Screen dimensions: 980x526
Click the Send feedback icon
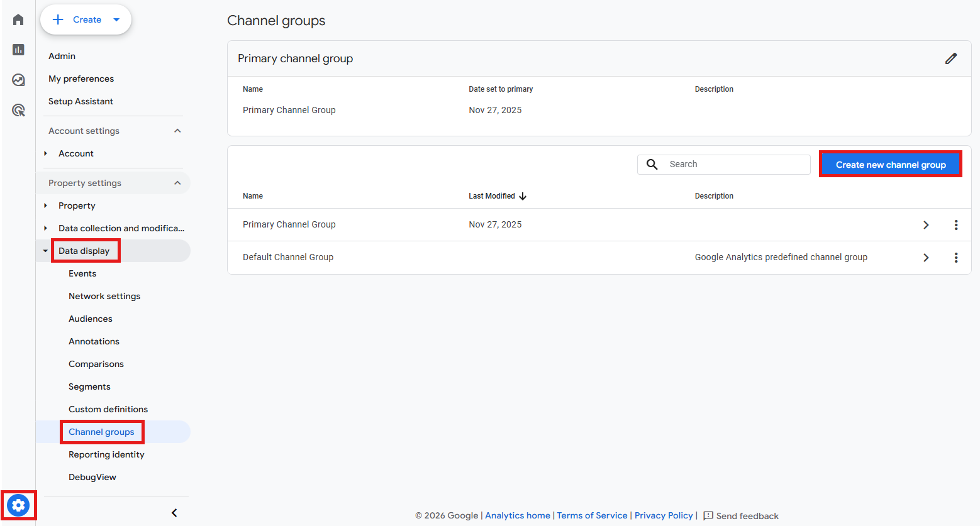(708, 515)
